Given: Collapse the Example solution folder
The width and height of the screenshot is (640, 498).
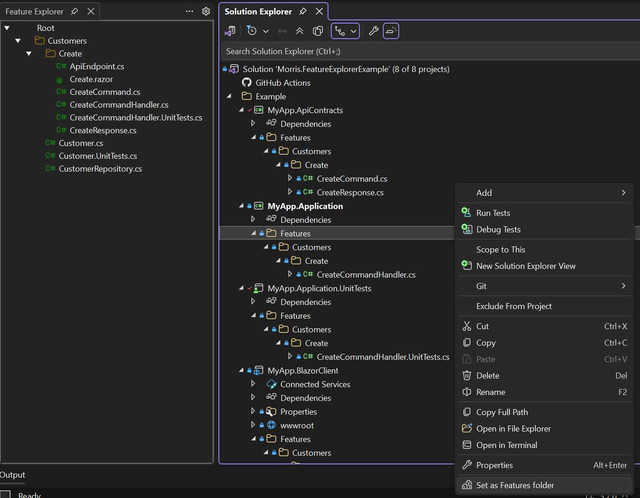Looking at the screenshot, I should [229, 96].
